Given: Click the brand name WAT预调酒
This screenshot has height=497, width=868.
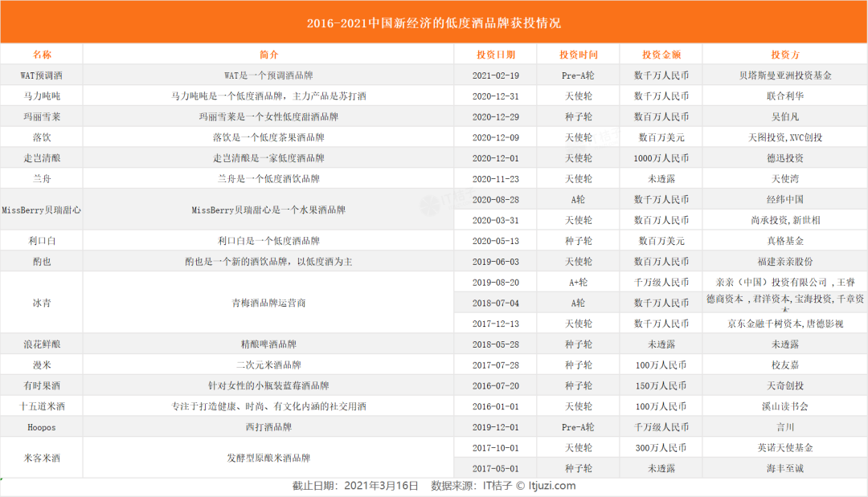Looking at the screenshot, I should pyautogui.click(x=42, y=75).
